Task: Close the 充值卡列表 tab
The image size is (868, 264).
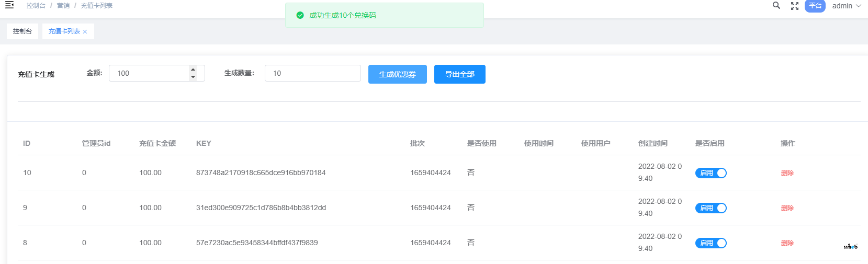Action: click(x=85, y=32)
